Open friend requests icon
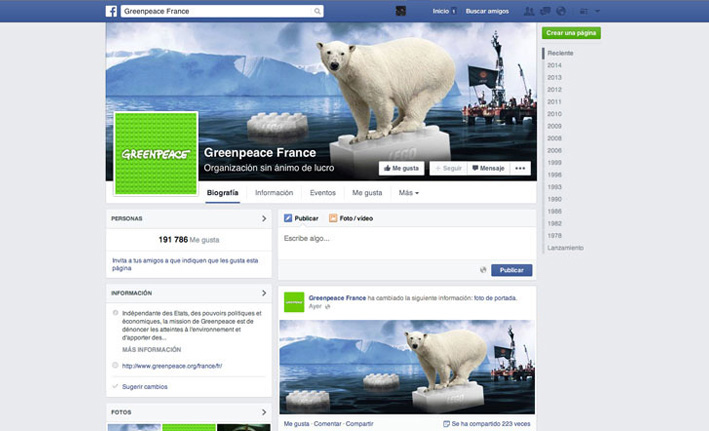709x431 pixels. click(x=528, y=11)
